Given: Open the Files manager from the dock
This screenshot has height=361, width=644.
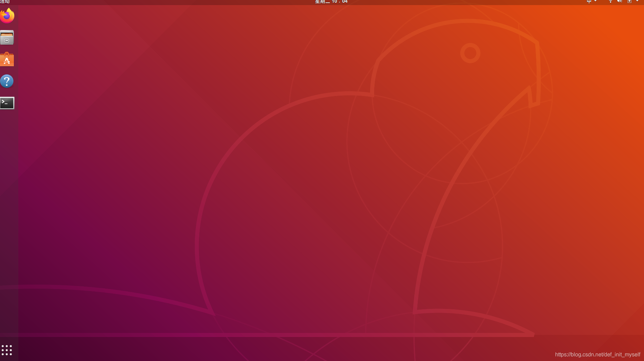Looking at the screenshot, I should [7, 38].
